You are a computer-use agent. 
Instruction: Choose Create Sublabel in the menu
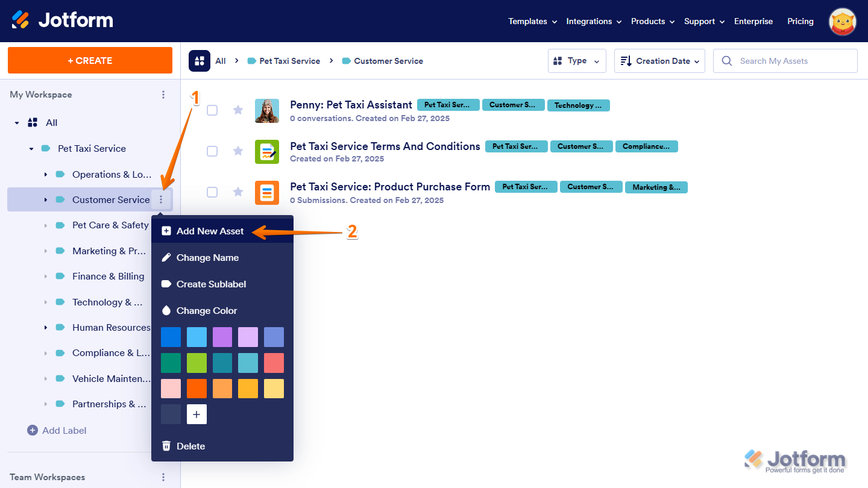coord(211,284)
